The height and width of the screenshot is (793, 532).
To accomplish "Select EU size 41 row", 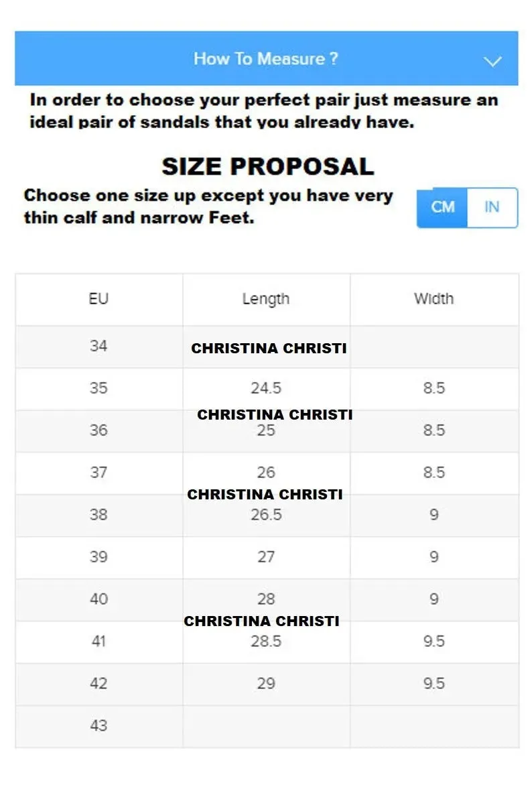I will (x=267, y=642).
